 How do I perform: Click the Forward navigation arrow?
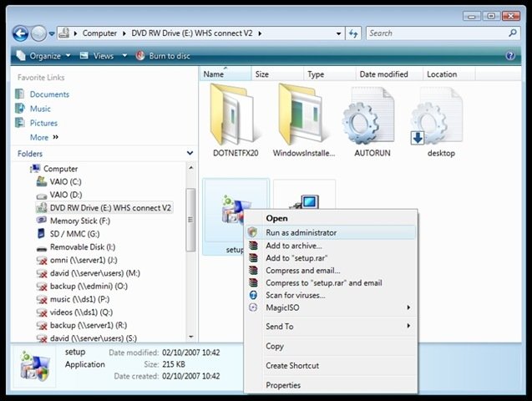[38, 33]
